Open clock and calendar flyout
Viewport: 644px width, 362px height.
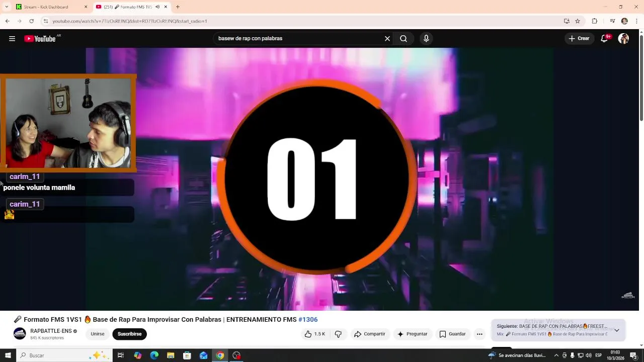(615, 355)
